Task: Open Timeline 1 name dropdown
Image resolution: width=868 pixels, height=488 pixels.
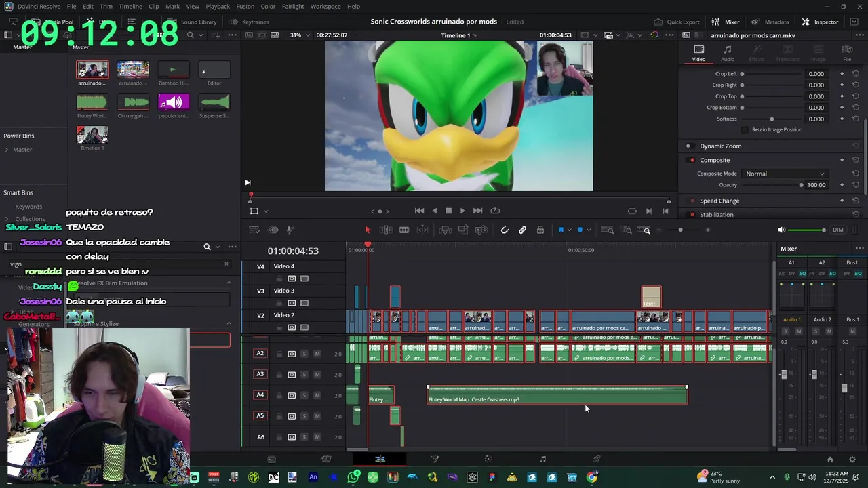Action: pyautogui.click(x=459, y=35)
